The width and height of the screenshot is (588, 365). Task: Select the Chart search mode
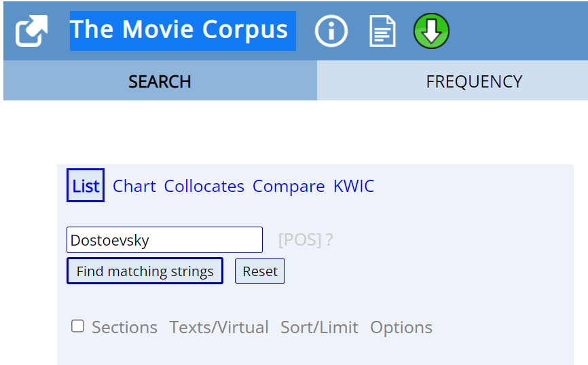point(134,186)
